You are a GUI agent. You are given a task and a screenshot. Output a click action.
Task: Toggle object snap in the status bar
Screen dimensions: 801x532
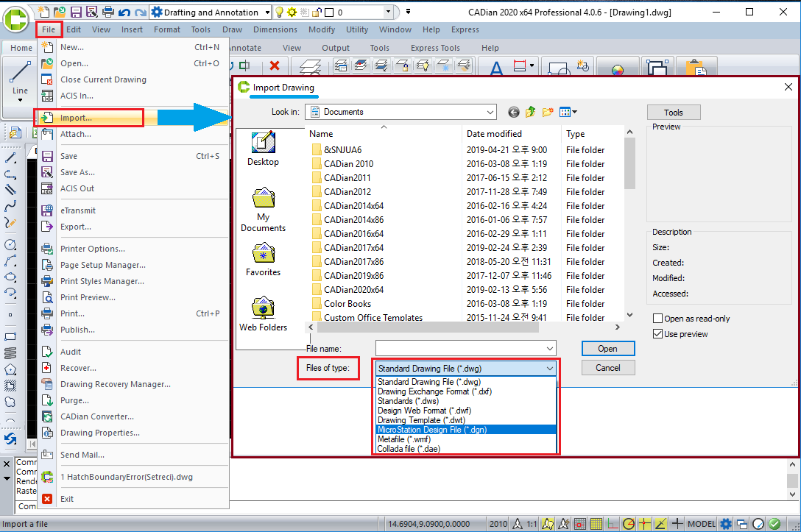pyautogui.click(x=645, y=523)
